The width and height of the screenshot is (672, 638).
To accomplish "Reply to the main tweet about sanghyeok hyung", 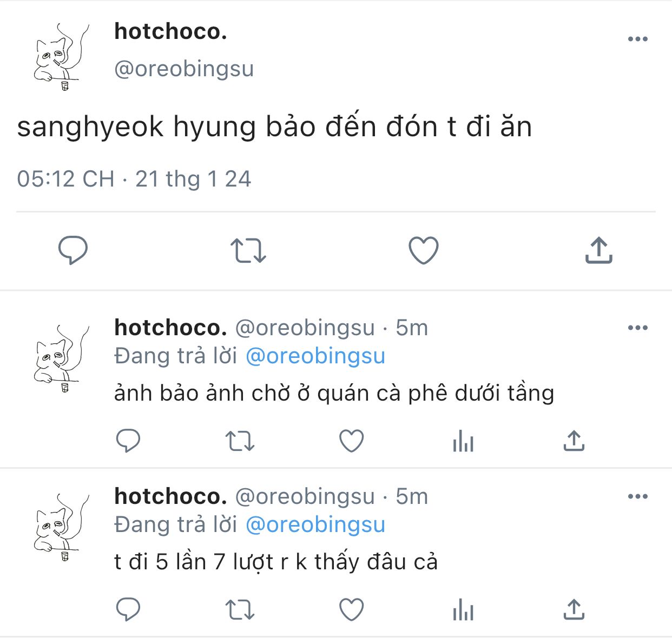I will point(73,250).
